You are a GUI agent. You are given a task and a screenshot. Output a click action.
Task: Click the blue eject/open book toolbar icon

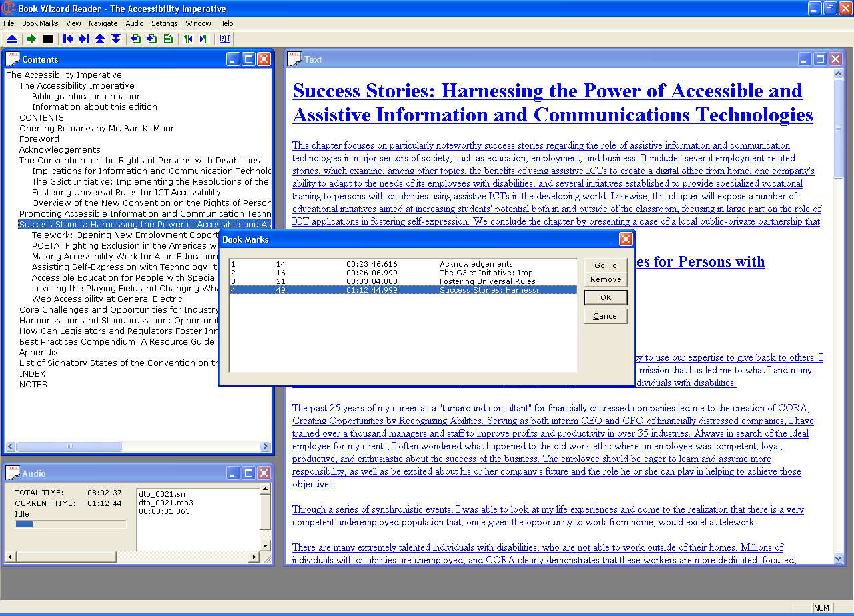click(12, 39)
